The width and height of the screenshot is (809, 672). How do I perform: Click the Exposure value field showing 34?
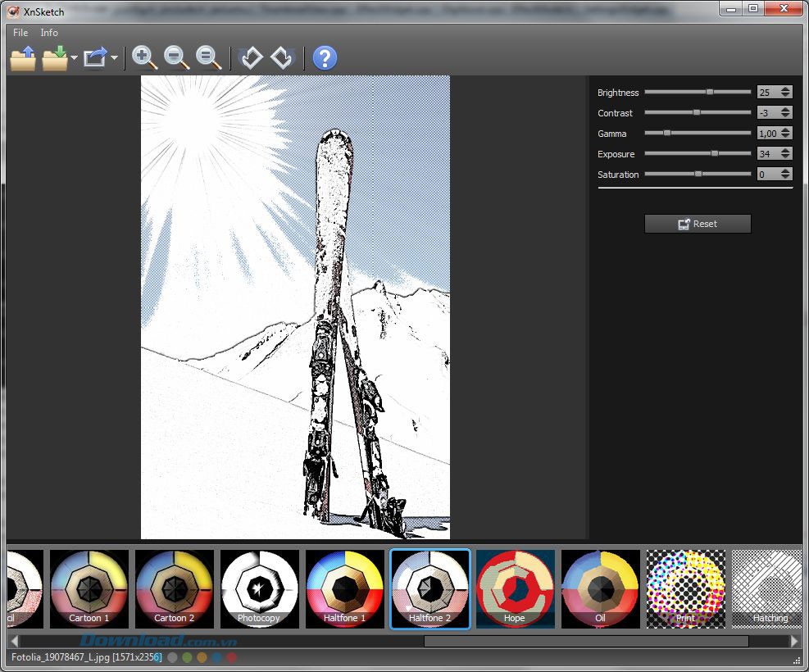click(x=768, y=154)
